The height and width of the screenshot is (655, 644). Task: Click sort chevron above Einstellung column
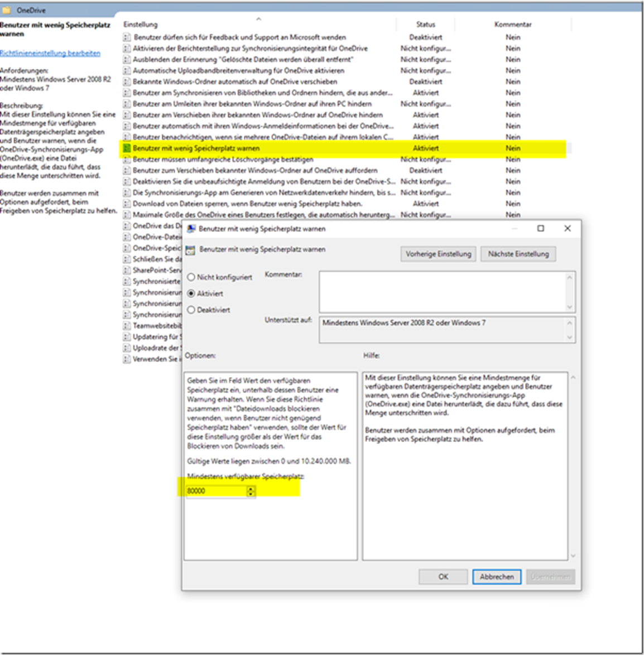(259, 19)
